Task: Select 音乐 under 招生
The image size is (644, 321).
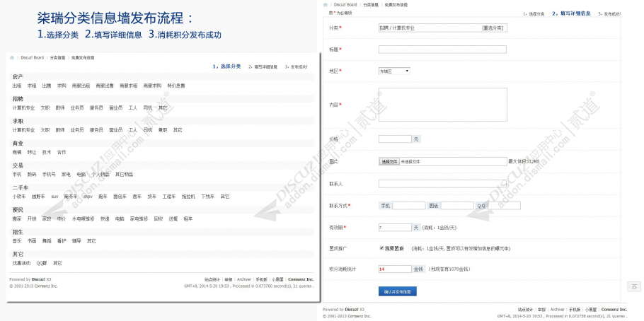Action: click(17, 241)
